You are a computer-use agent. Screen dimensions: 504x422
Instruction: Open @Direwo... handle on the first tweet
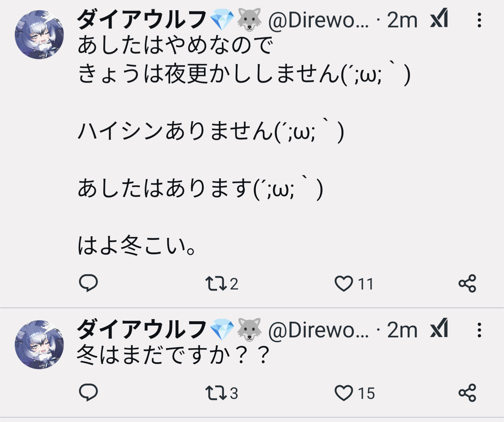point(318,20)
